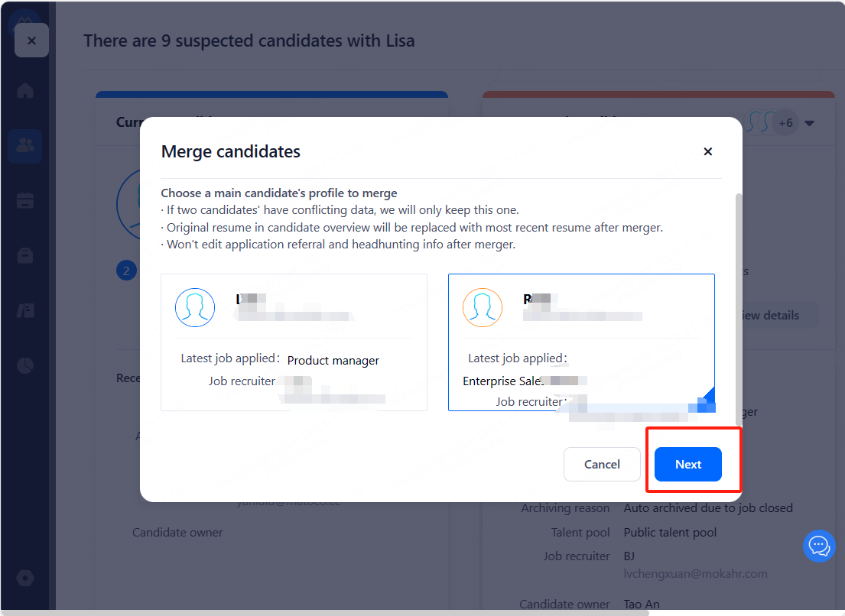Select the Enterprise Sales candidate card

click(x=581, y=342)
